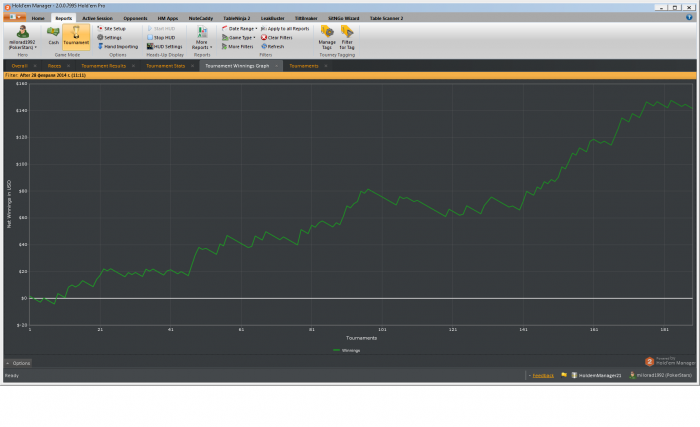
Task: Expand the More Reports menu
Action: point(202,38)
